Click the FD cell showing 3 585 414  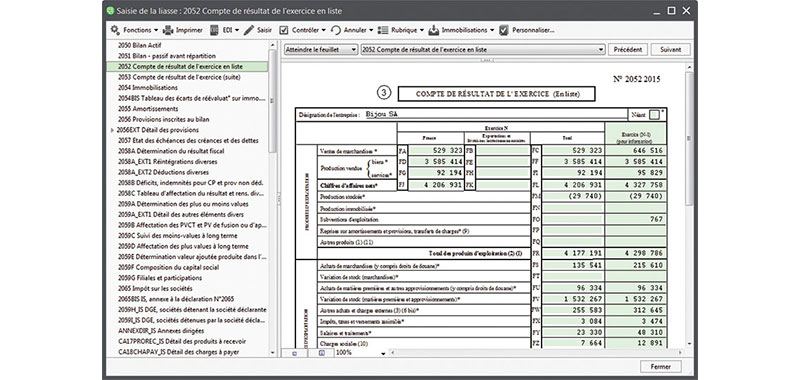click(436, 162)
